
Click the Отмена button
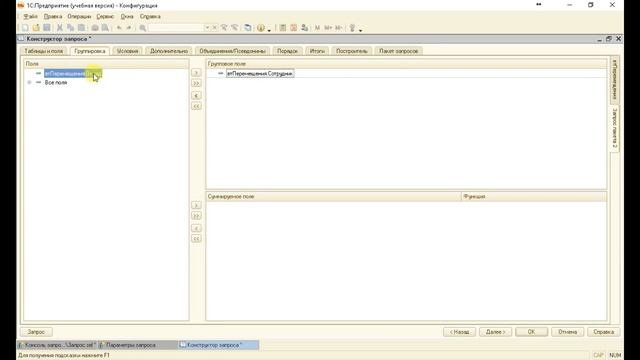[x=567, y=332]
